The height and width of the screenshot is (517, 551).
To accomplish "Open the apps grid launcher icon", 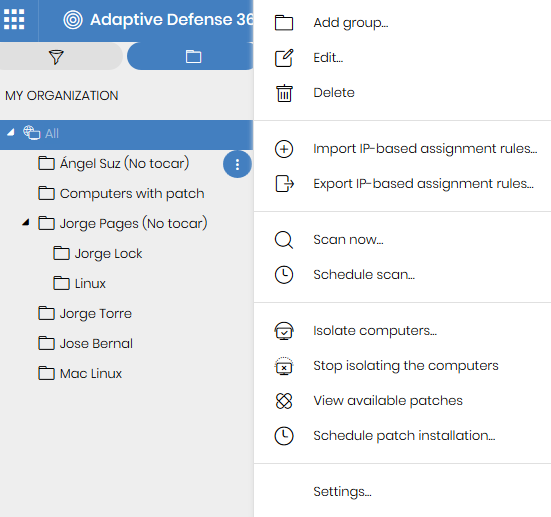I will (x=14, y=19).
